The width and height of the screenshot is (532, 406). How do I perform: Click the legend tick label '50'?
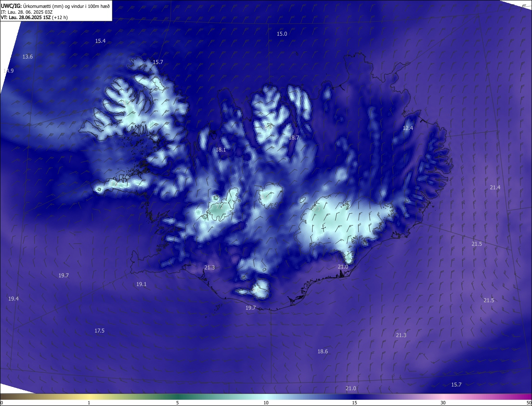pyautogui.click(x=528, y=403)
